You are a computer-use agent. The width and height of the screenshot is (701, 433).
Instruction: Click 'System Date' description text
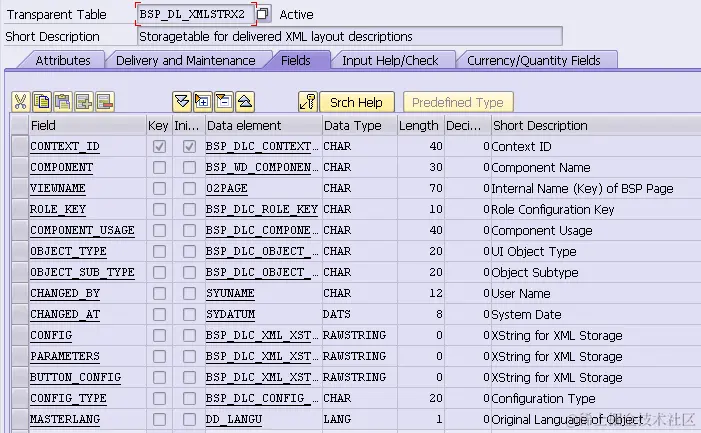point(526,315)
